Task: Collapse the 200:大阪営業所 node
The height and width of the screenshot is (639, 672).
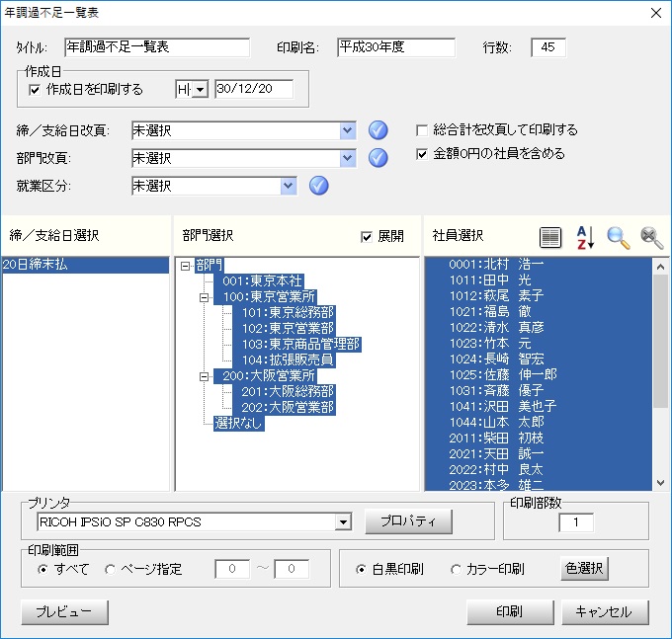Action: click(205, 376)
